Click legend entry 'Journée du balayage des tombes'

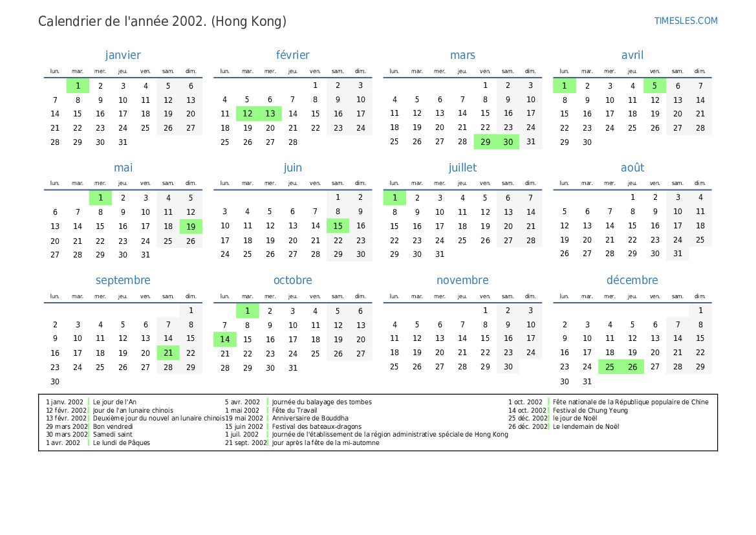coord(321,402)
